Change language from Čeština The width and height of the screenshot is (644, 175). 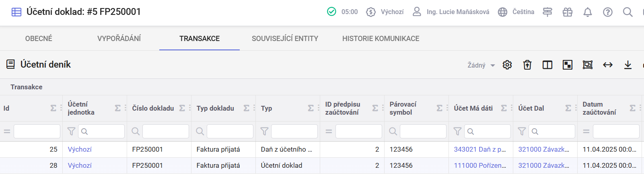(516, 12)
